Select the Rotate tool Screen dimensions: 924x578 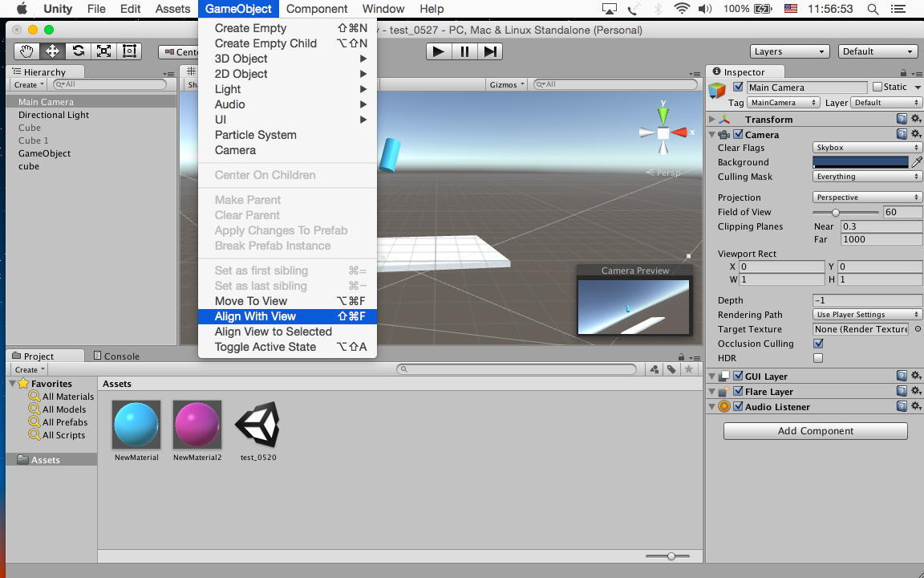click(x=78, y=51)
